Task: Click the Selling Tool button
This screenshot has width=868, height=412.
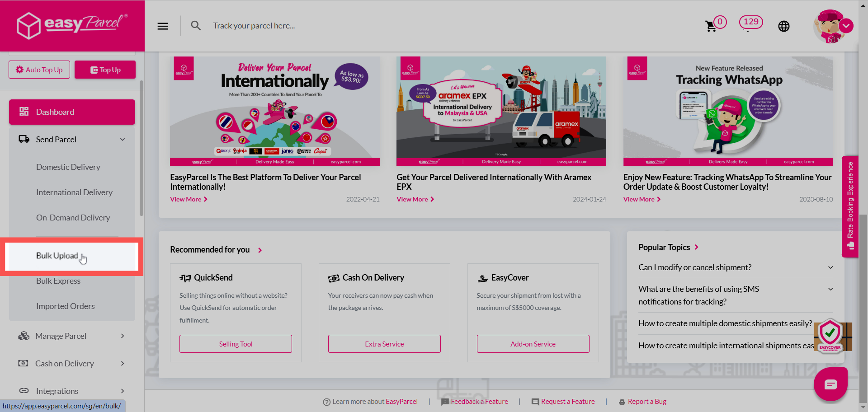Action: [236, 344]
